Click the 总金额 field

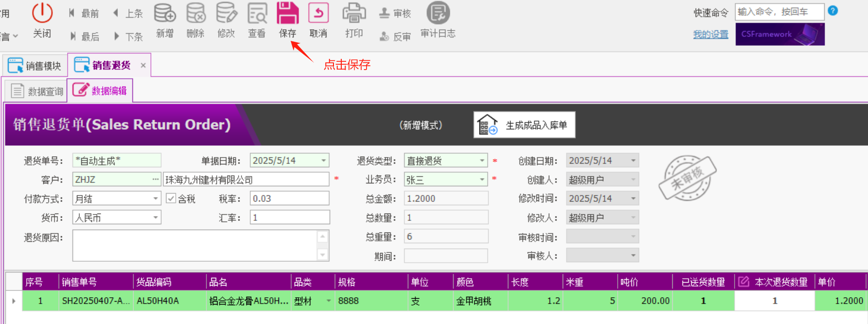(x=446, y=198)
